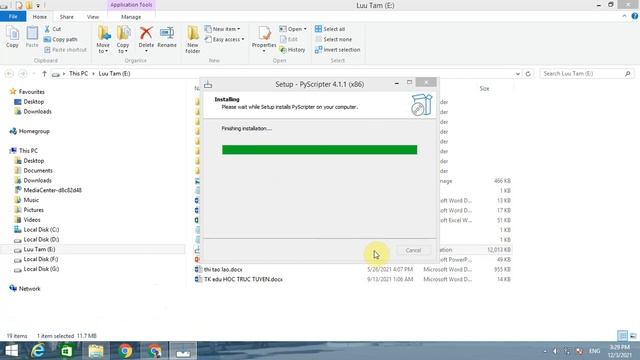Screen dimensions: 640x360
Task: Click Select none in the ribbon
Action: pyautogui.click(x=333, y=39)
